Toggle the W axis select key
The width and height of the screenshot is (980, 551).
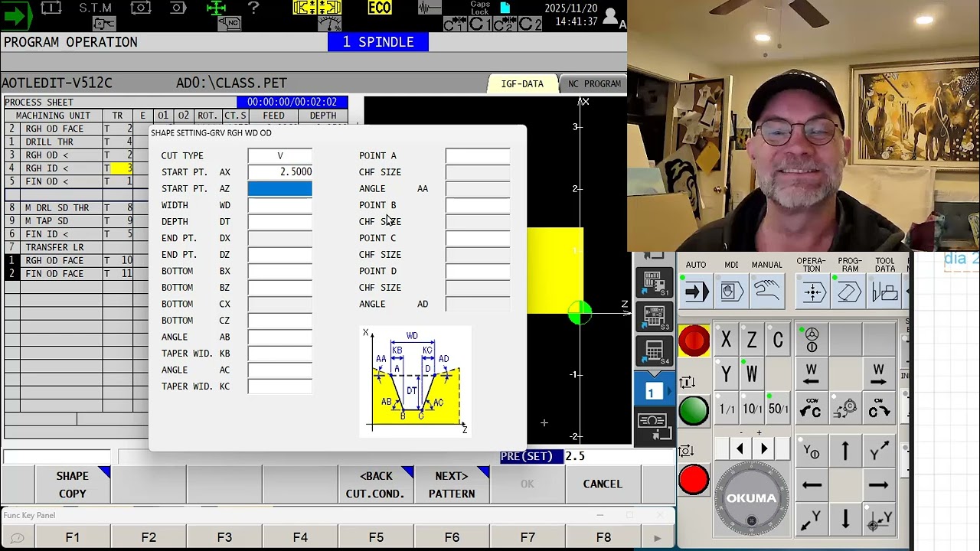(752, 374)
